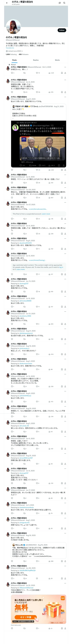Follow the Nozomi32Sansei account
This screenshot has width=72, height=644.
[62, 30]
